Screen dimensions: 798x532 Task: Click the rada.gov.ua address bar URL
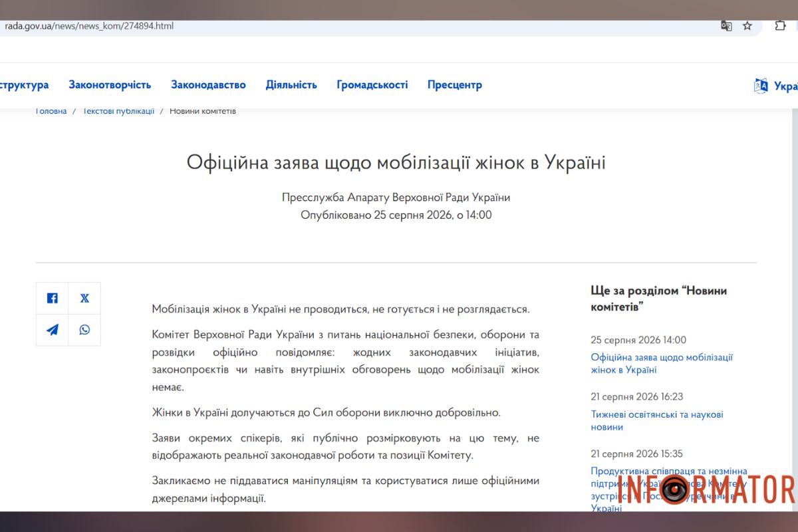[x=89, y=26]
